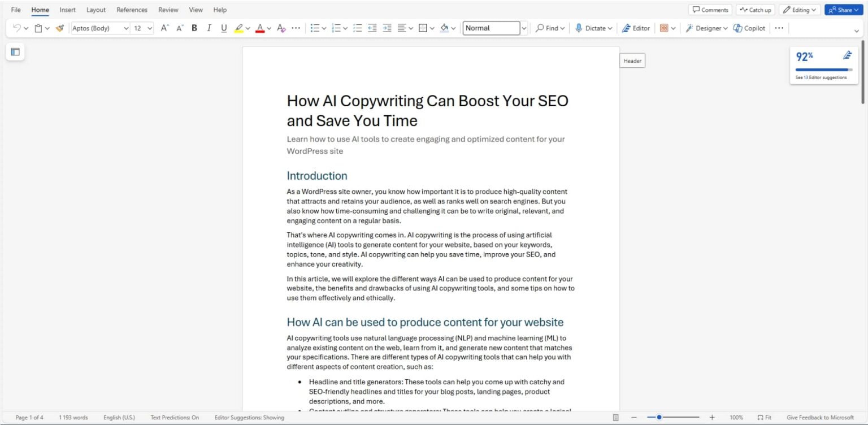Toggle bold formatting

click(194, 28)
